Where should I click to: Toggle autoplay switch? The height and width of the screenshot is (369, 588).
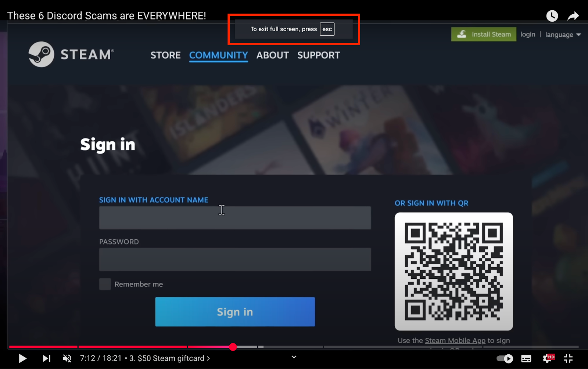click(505, 358)
